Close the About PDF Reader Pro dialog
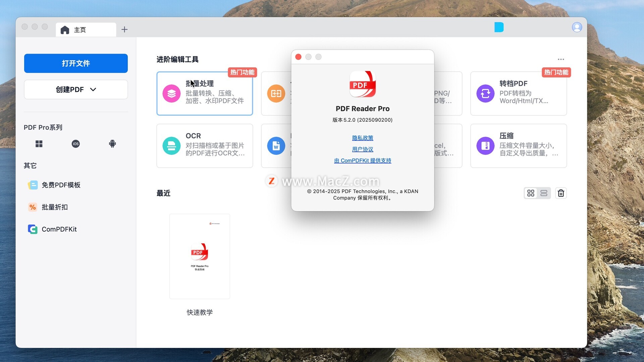Screen dimensions: 644x362 pos(298,57)
